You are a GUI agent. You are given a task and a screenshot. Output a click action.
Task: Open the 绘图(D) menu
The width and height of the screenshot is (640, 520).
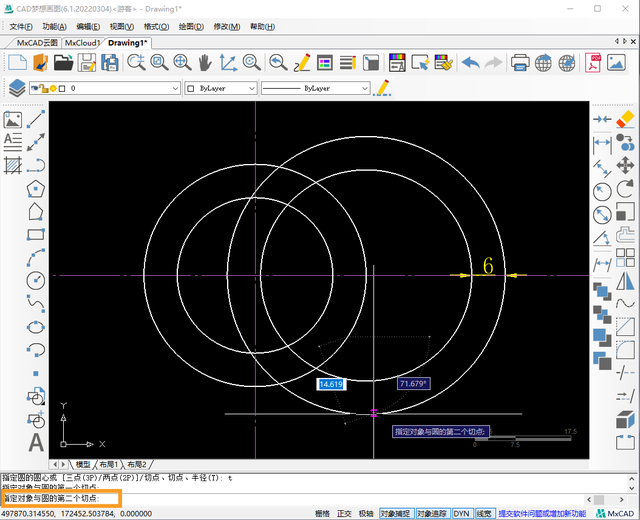point(192,26)
